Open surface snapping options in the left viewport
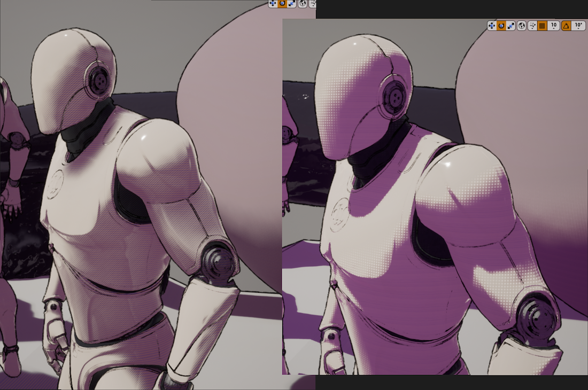The width and height of the screenshot is (588, 390). [x=312, y=4]
